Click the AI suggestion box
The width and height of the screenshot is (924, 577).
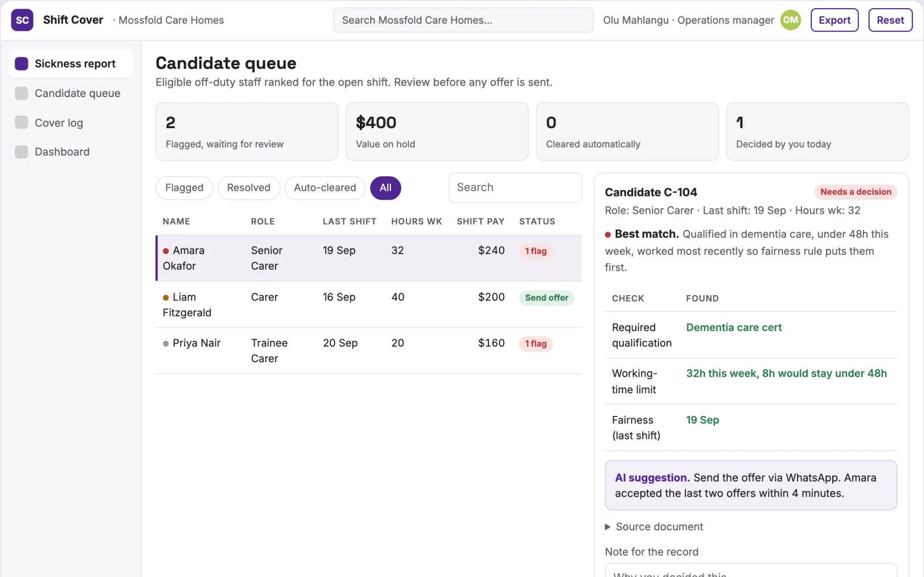(x=751, y=485)
